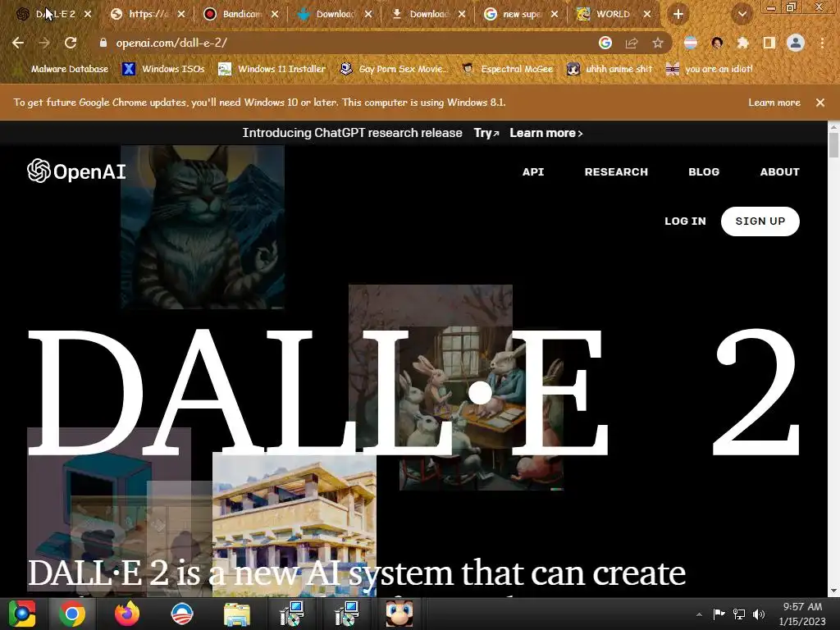Open the uhhh anime shit bookmark
This screenshot has height=630, width=840.
click(x=609, y=69)
